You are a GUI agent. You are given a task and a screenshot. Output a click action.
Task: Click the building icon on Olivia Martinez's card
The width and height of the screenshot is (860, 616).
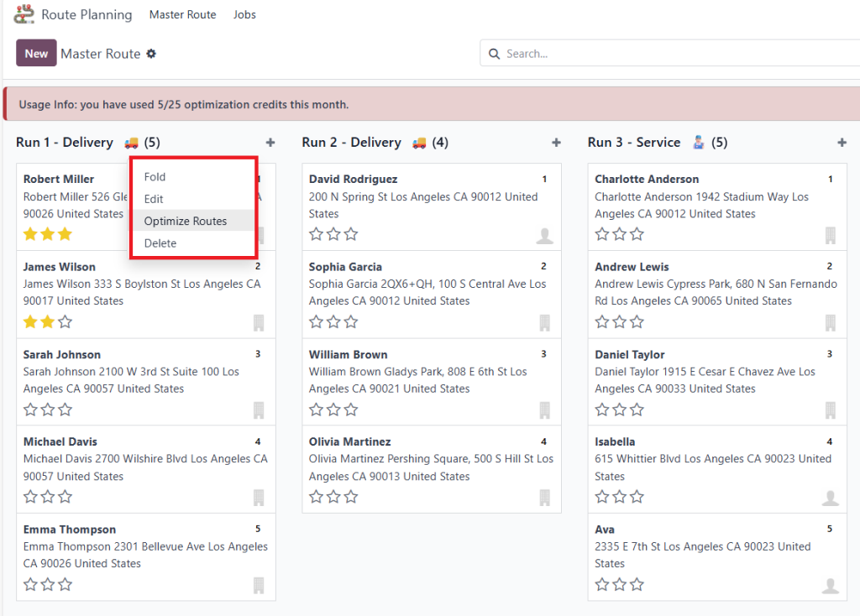(544, 499)
